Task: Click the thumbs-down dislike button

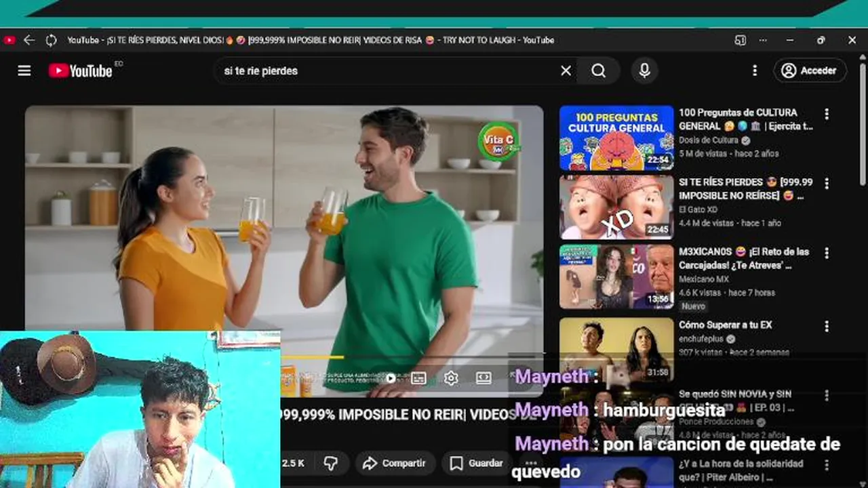Action: tap(330, 463)
